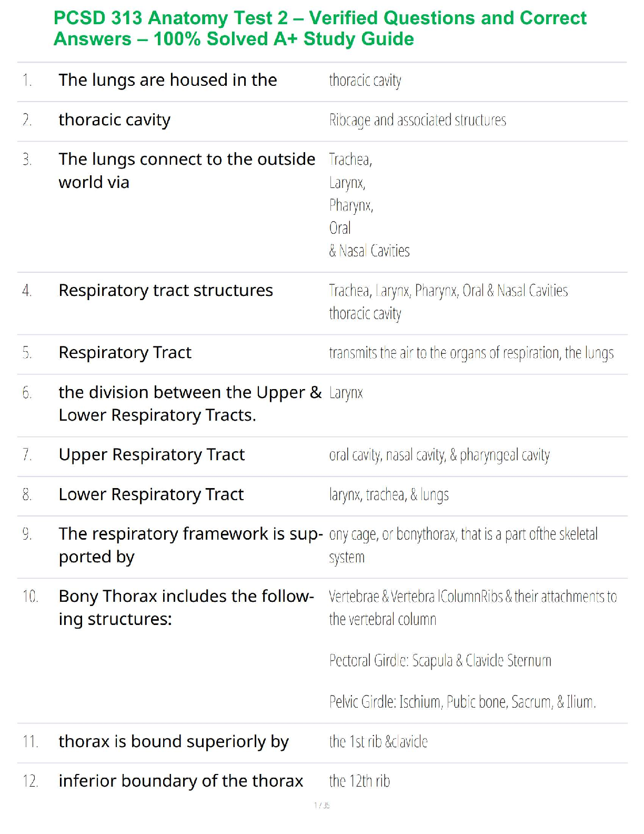Click the 'Larynx' answer for question 6
This screenshot has height=834, width=644.
(x=346, y=393)
